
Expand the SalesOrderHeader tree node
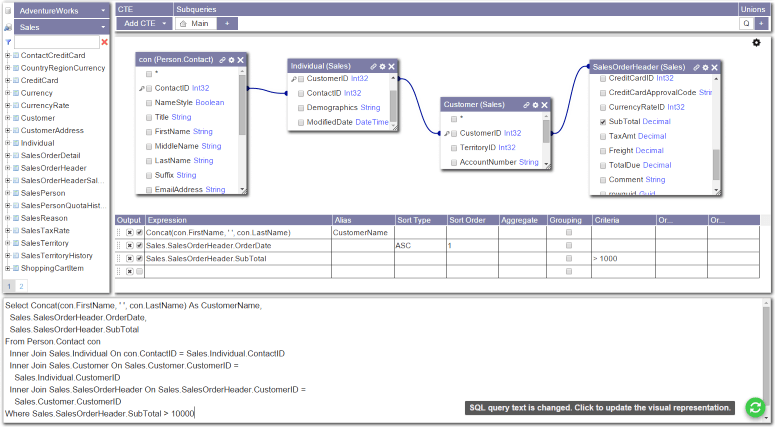[7, 168]
